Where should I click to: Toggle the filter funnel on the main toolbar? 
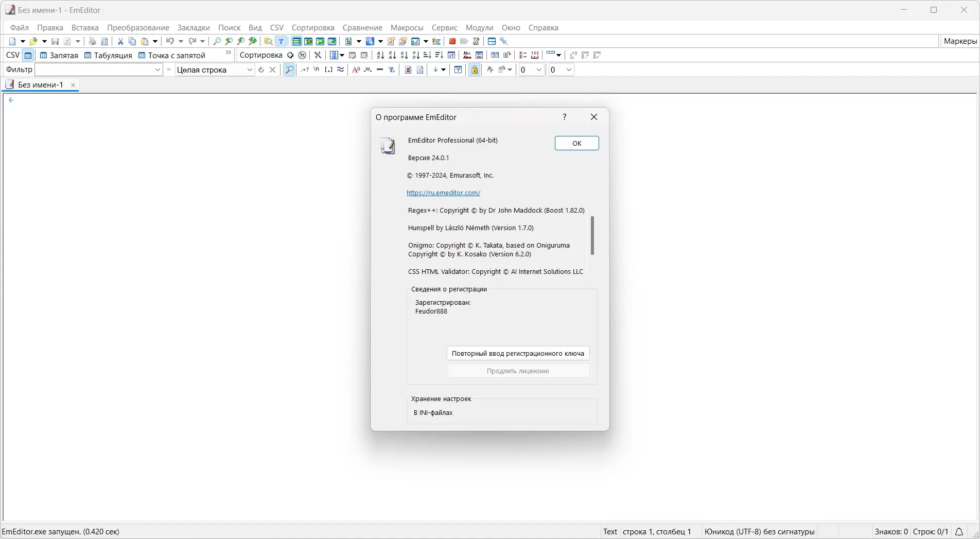pyautogui.click(x=281, y=41)
